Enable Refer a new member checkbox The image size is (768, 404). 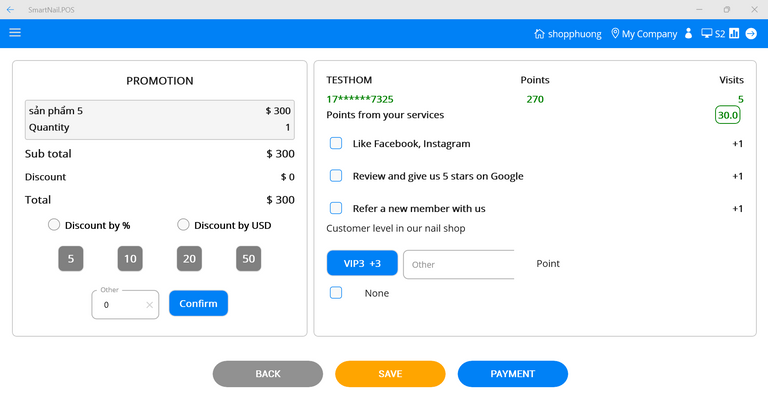click(x=336, y=208)
